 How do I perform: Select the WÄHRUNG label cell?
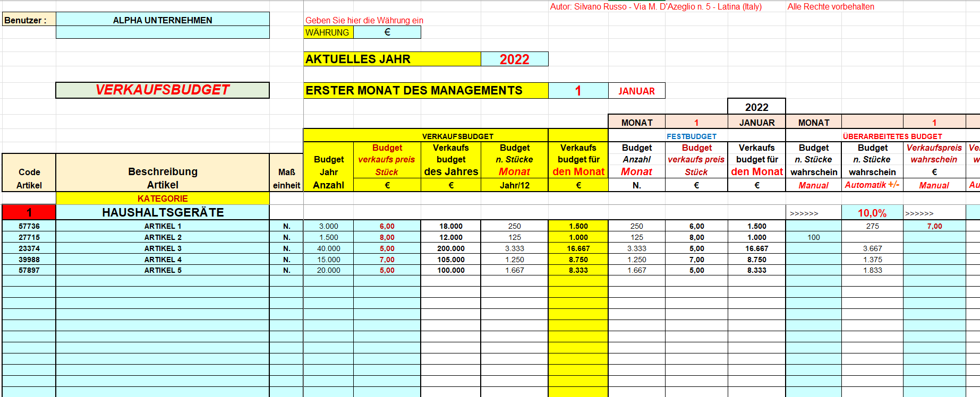coord(328,32)
